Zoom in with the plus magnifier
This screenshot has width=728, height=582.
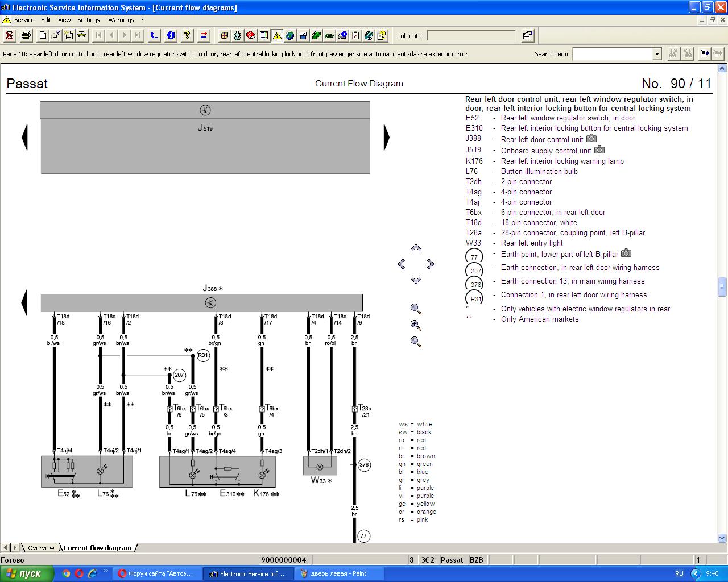[x=416, y=325]
